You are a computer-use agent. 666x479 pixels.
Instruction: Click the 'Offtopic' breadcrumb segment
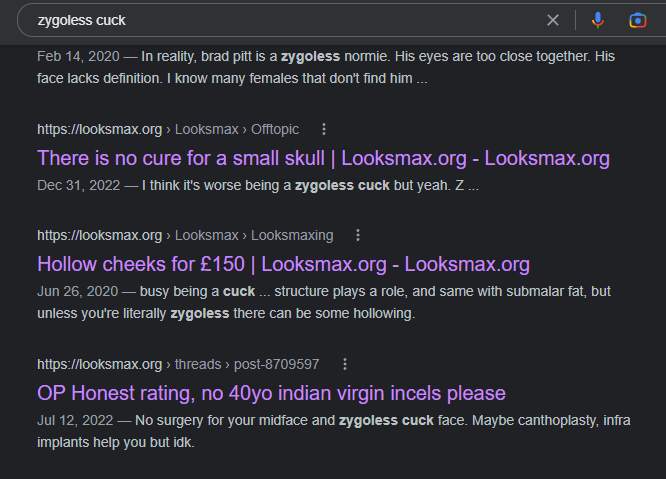coord(275,129)
